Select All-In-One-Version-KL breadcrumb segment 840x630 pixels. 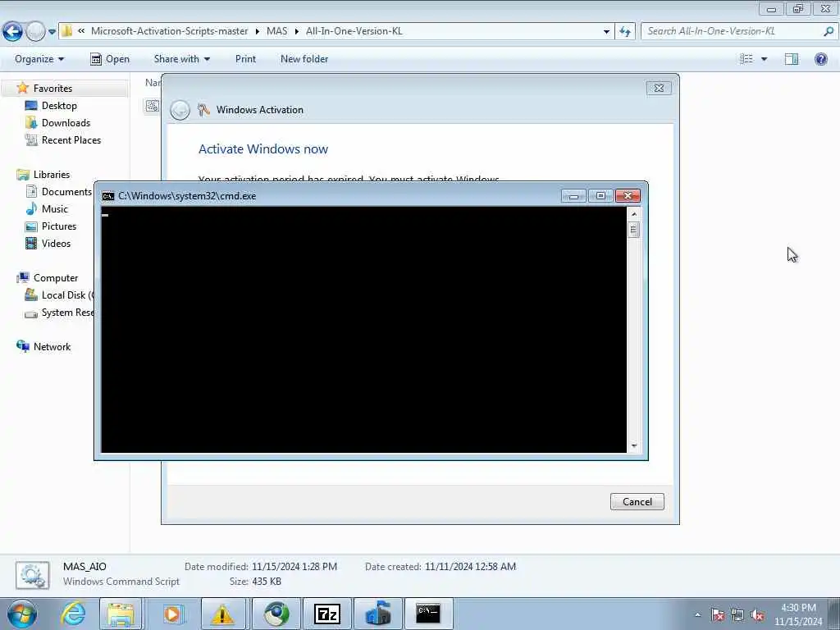tap(354, 31)
